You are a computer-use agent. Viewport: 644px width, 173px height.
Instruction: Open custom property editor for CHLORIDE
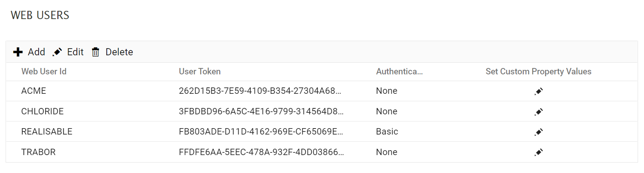tap(538, 112)
